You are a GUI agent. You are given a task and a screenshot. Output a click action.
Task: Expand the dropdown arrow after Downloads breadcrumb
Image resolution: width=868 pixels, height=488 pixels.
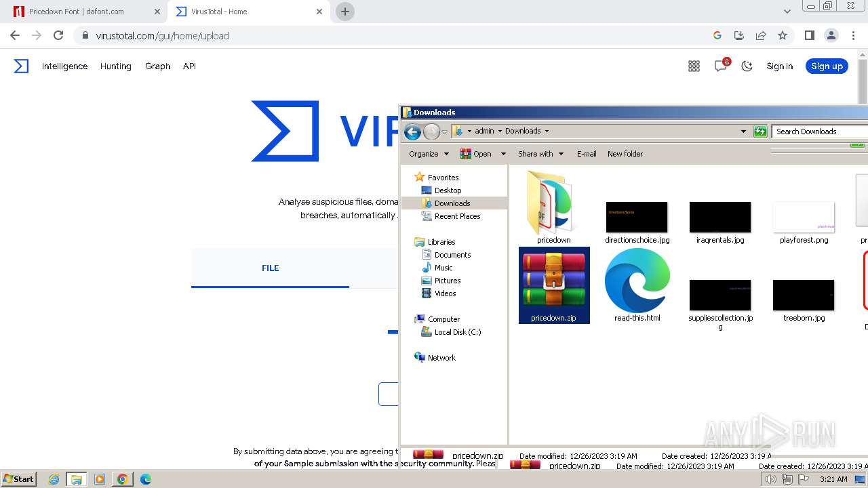(x=547, y=131)
